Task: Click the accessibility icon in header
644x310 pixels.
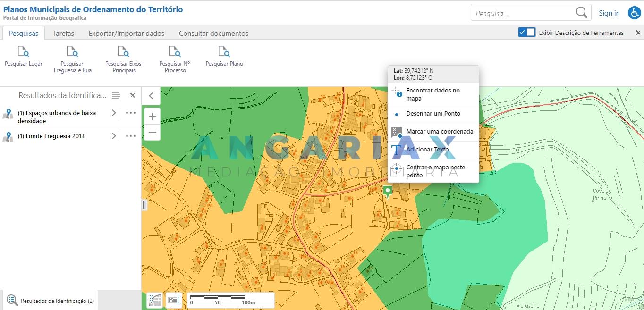Action: point(634,13)
